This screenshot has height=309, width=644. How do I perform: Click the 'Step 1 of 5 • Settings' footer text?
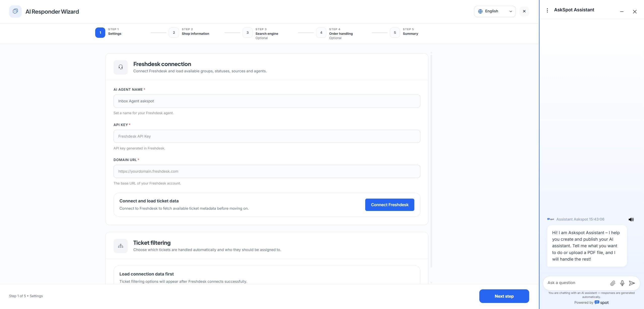[26, 296]
